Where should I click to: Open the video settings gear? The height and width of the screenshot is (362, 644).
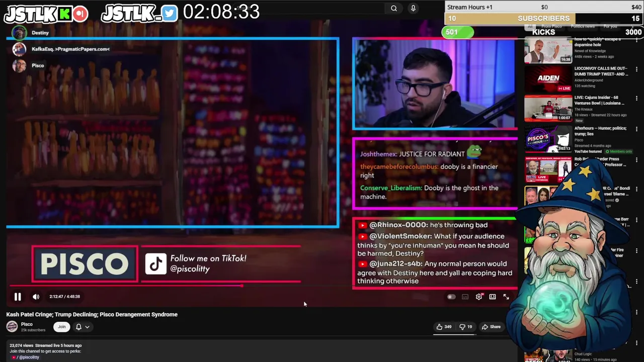point(478,297)
